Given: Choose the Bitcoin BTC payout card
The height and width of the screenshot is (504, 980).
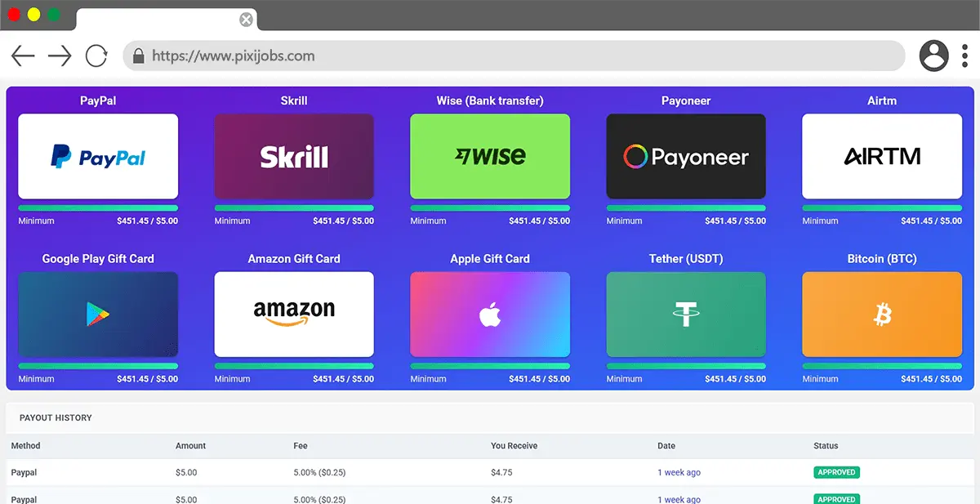Looking at the screenshot, I should tap(882, 314).
